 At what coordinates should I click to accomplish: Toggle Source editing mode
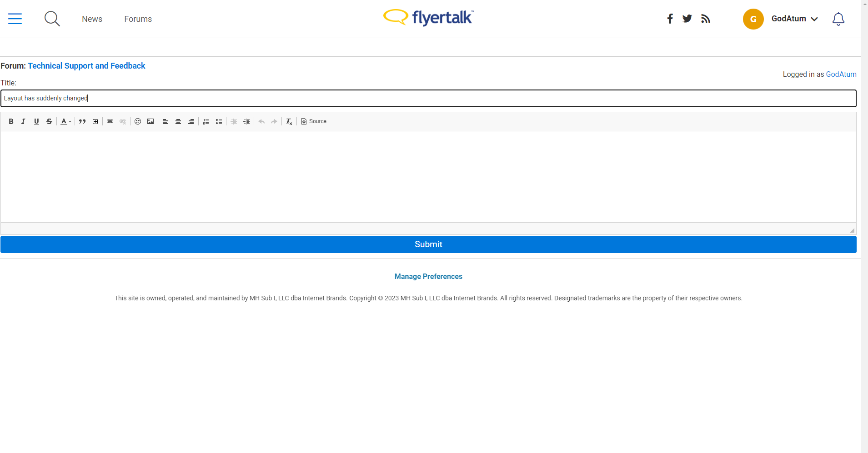pyautogui.click(x=314, y=121)
